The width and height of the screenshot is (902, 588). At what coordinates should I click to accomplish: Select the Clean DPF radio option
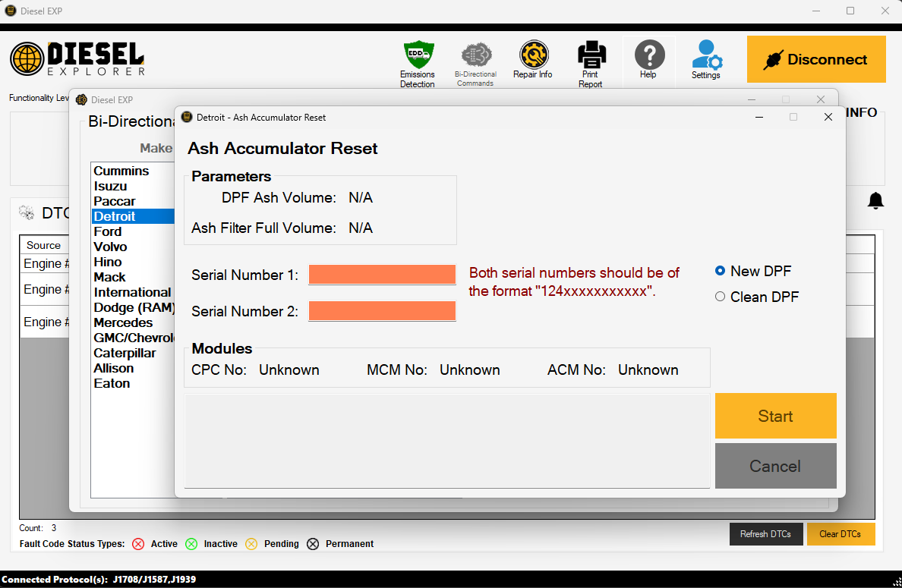[x=720, y=297]
